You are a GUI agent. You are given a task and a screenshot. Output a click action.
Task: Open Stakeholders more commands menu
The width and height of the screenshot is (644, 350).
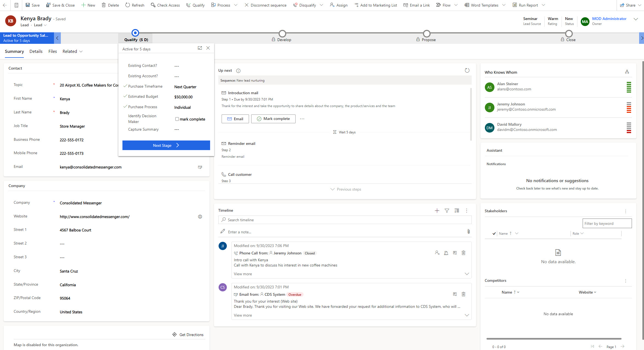coord(625,211)
